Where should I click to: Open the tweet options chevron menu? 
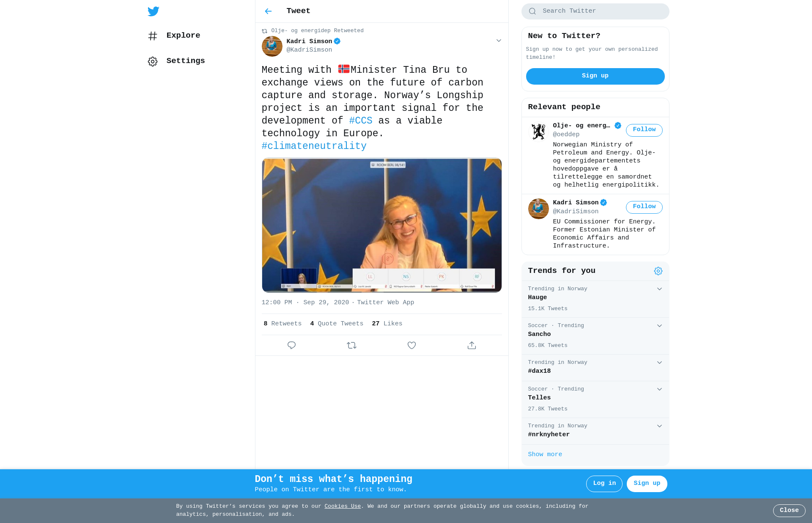point(499,41)
